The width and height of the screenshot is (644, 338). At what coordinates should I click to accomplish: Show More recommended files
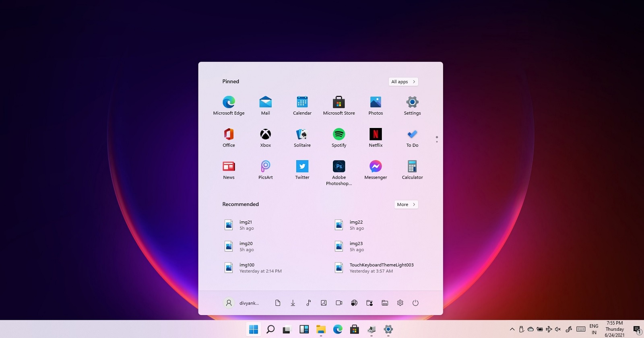tap(406, 204)
